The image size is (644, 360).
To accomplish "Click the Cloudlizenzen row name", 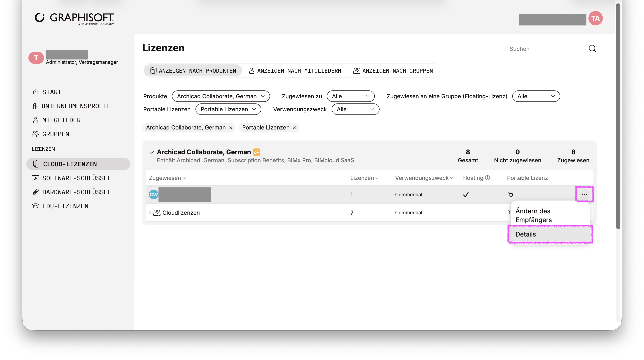I will tap(181, 213).
